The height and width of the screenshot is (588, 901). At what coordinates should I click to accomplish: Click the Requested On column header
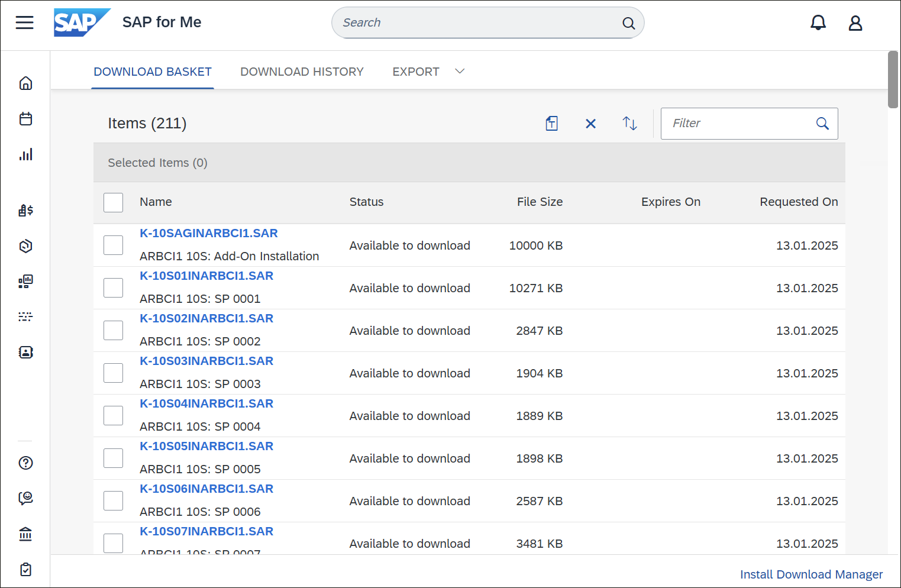(x=799, y=202)
